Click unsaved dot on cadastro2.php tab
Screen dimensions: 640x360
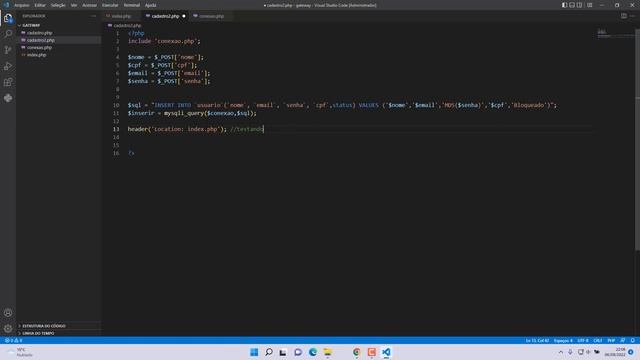click(184, 16)
